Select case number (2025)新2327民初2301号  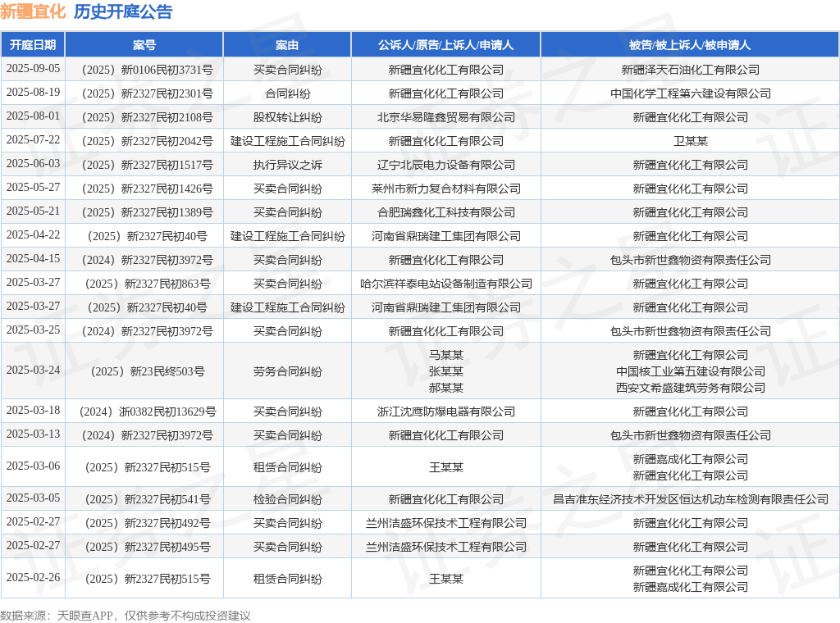pos(148,93)
